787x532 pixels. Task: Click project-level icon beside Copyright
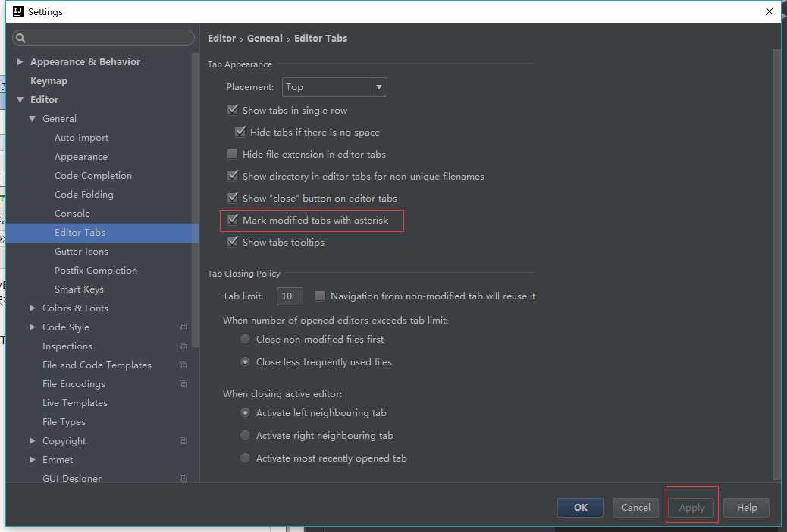click(x=183, y=441)
